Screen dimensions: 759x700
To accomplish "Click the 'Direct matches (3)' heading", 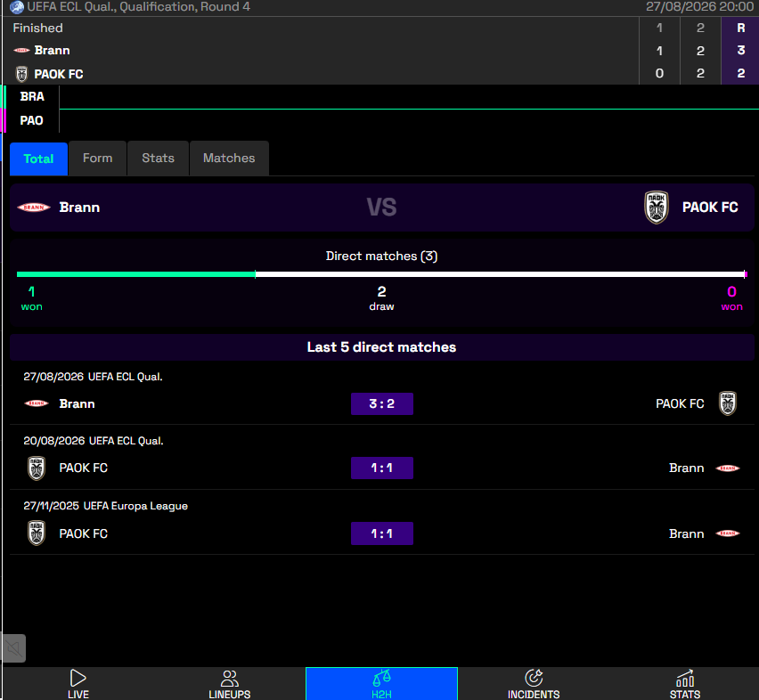I will 381,256.
